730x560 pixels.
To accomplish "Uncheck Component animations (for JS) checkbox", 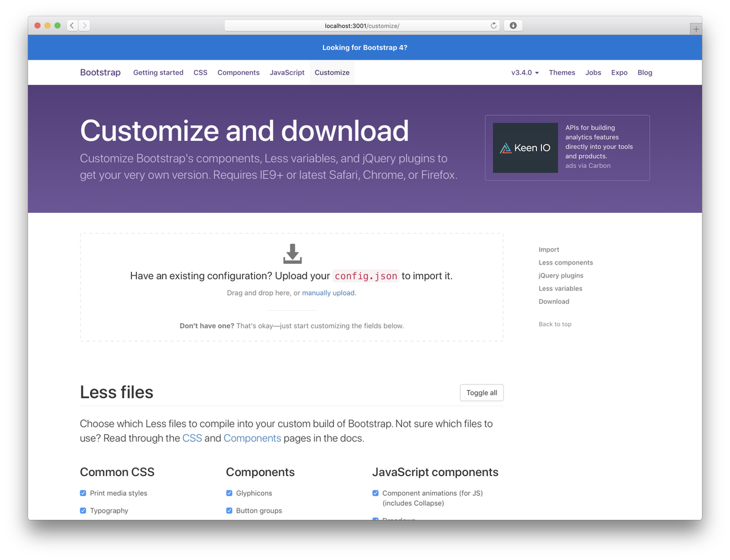I will (x=375, y=493).
